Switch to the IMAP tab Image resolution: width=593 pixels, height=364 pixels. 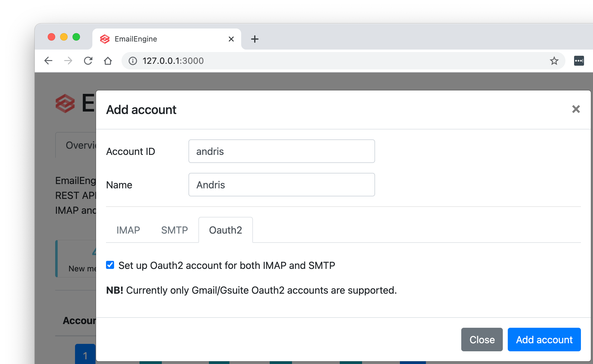point(128,230)
